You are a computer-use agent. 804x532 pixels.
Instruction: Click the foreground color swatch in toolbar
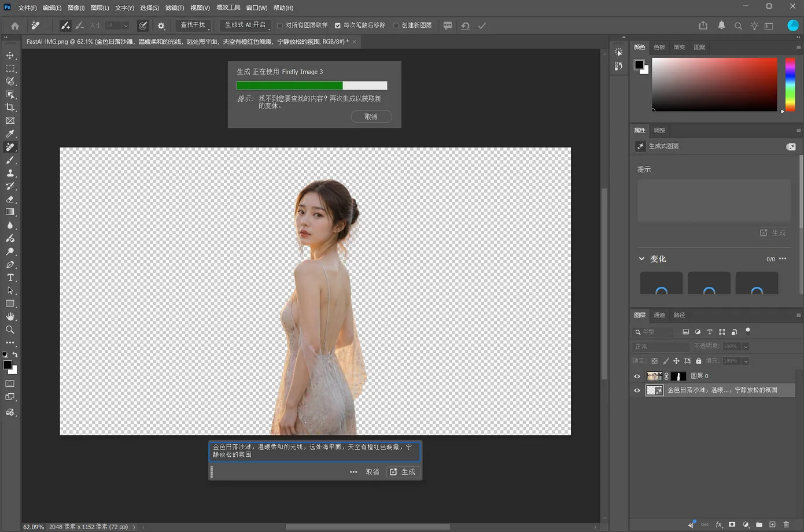[x=8, y=365]
